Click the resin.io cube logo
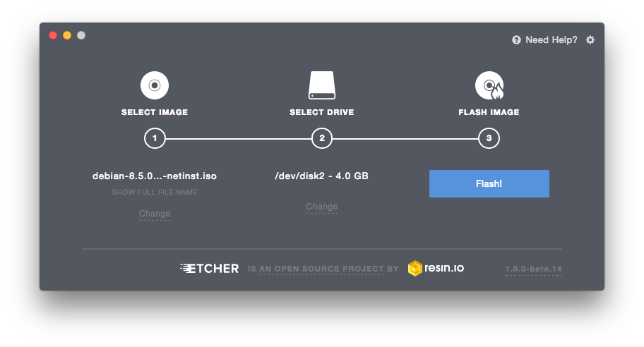Screen dimensions: 644x347 point(415,268)
